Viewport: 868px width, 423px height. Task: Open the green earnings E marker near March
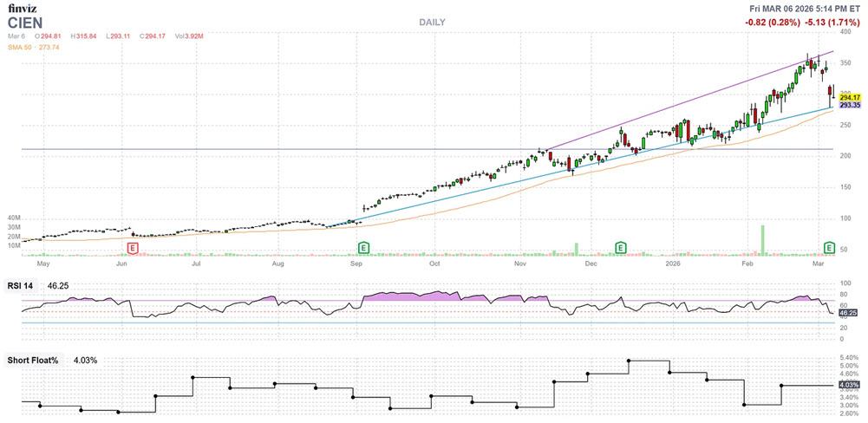[x=830, y=248]
